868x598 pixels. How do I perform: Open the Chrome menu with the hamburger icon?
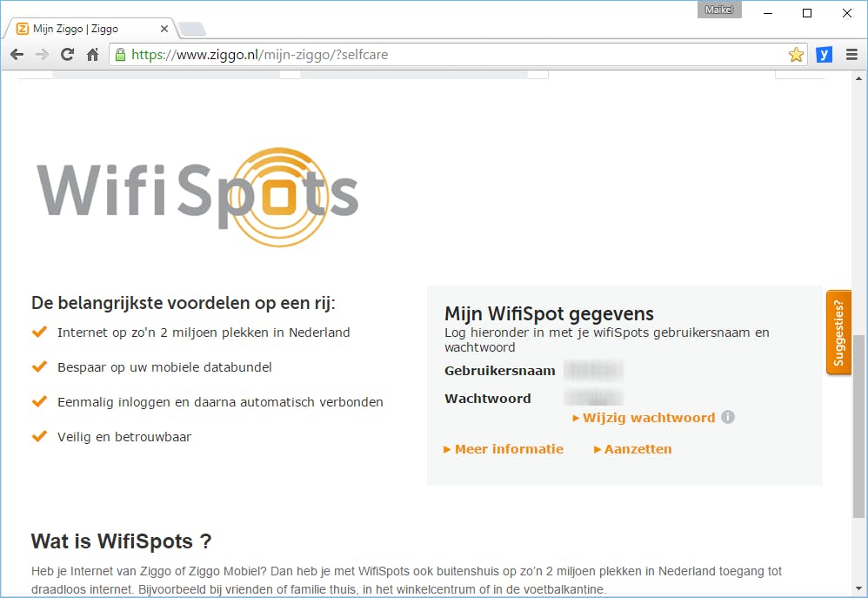[x=851, y=54]
